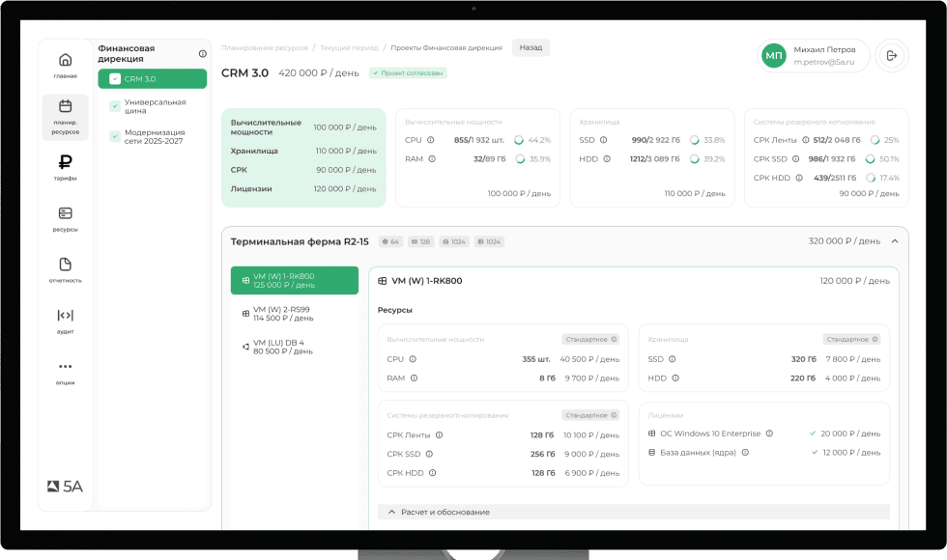The image size is (947, 560).
Task: Open the опции three-dots icon
Action: click(65, 367)
